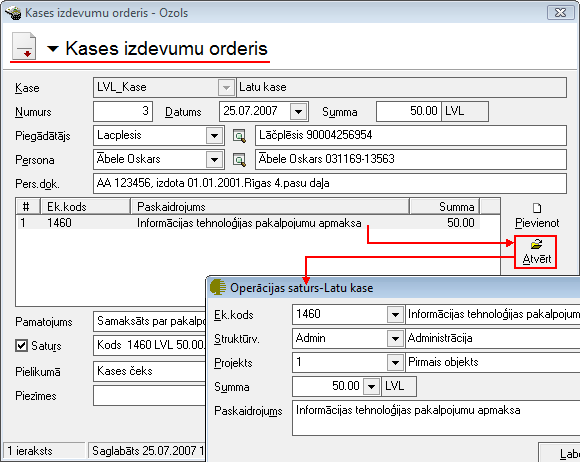Open the selected row with Atvērt

(x=536, y=252)
